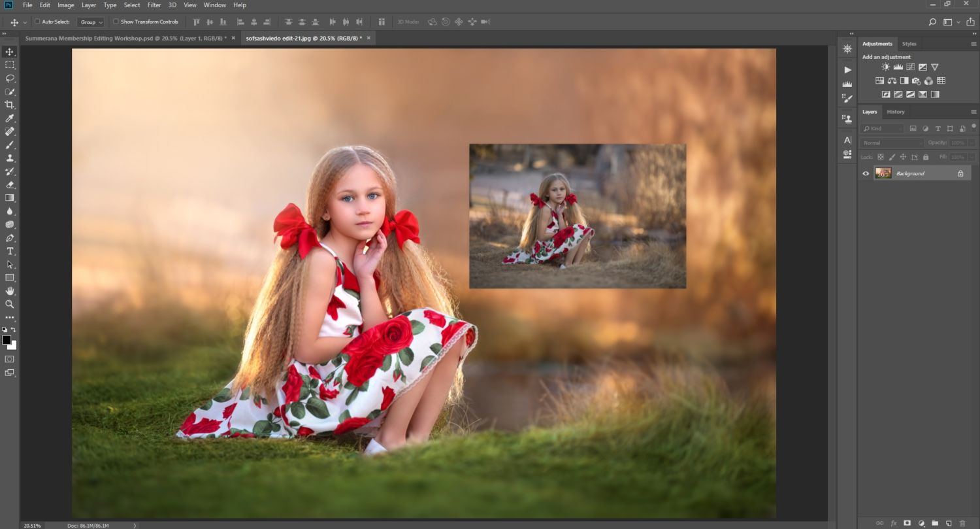Enable the Auto-Select checkbox
The image size is (980, 529).
pyautogui.click(x=37, y=22)
